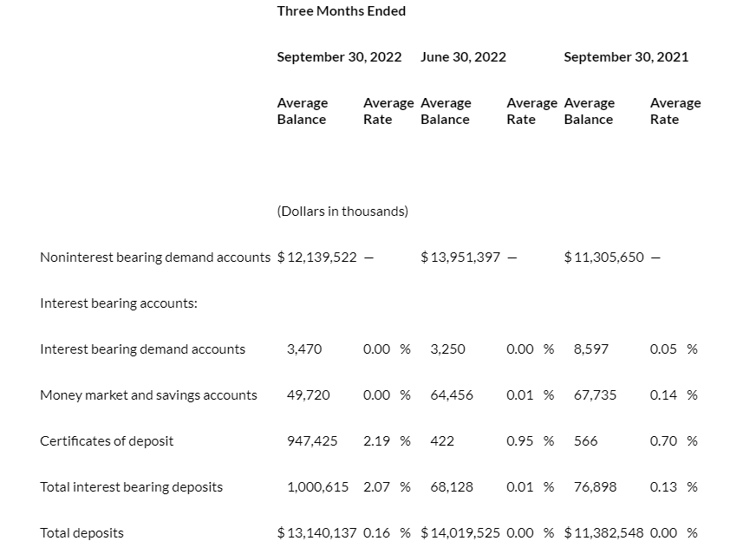Click the $12,139,522 balance value
The image size is (756, 554).
click(x=317, y=257)
